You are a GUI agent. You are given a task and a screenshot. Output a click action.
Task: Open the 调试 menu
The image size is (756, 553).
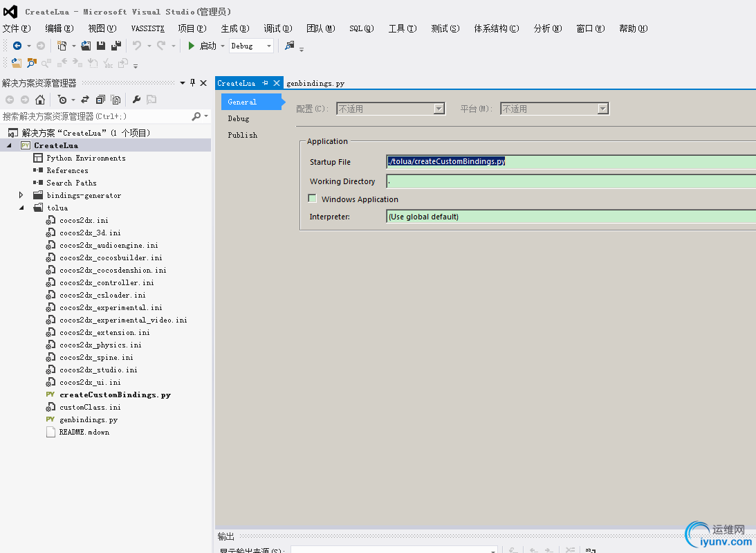pyautogui.click(x=278, y=28)
